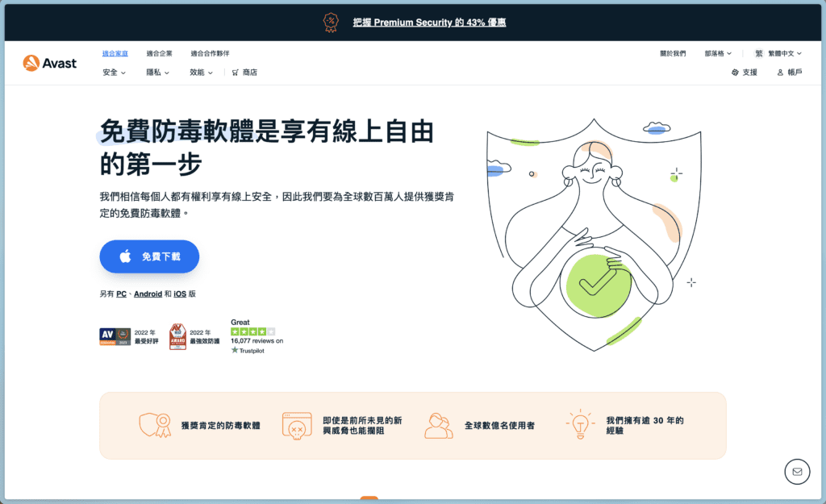Click the 帳戶 account person icon
This screenshot has width=826, height=504.
779,72
